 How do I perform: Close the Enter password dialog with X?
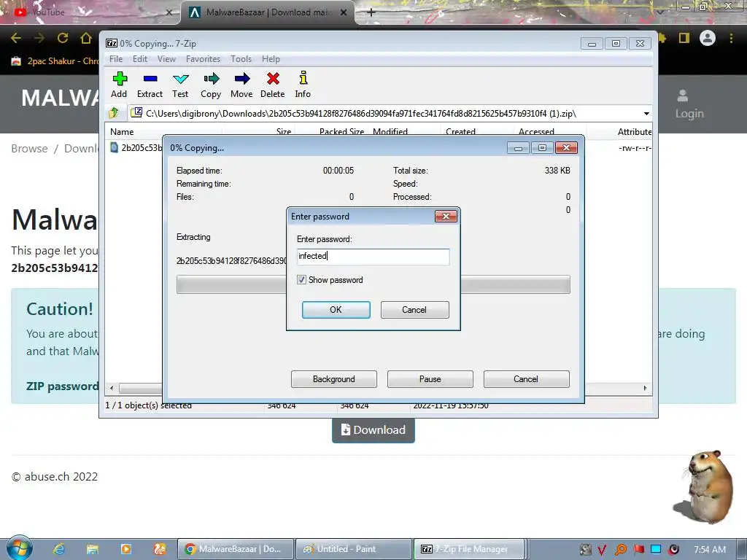(446, 217)
